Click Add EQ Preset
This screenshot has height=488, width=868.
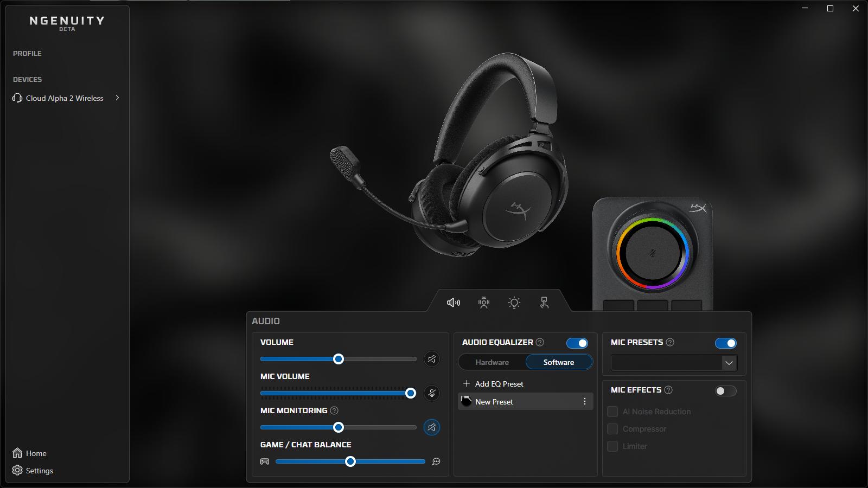(x=493, y=384)
